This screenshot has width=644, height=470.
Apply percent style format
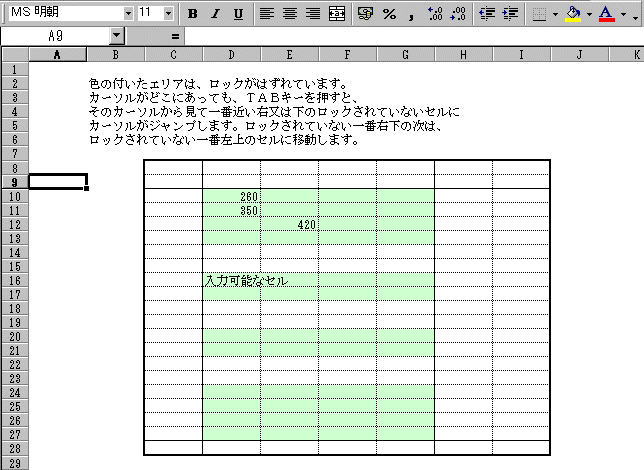[389, 14]
